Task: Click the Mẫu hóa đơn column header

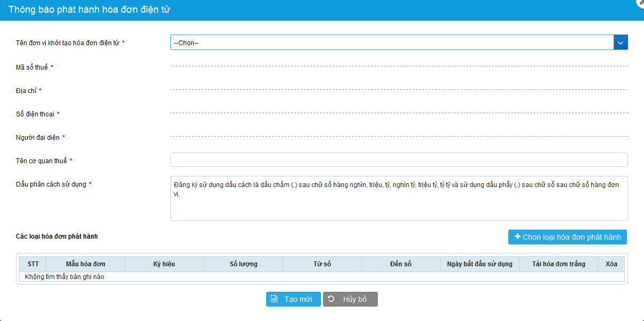Action: coord(85,264)
